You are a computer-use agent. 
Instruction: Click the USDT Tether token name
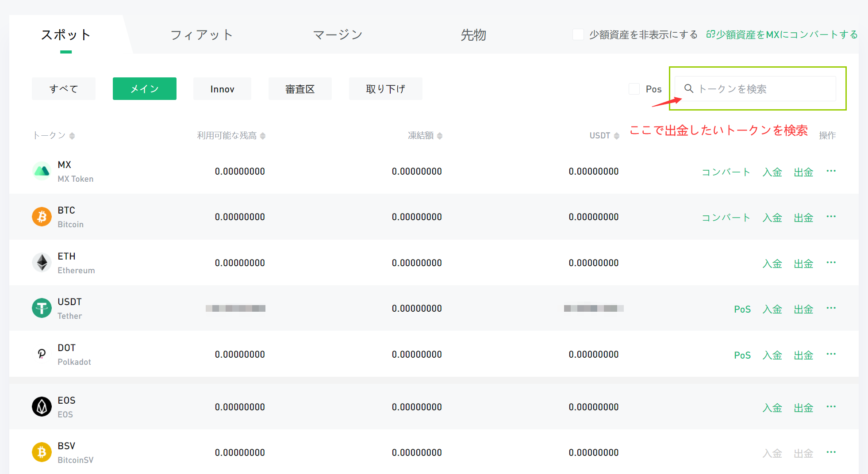pos(70,308)
